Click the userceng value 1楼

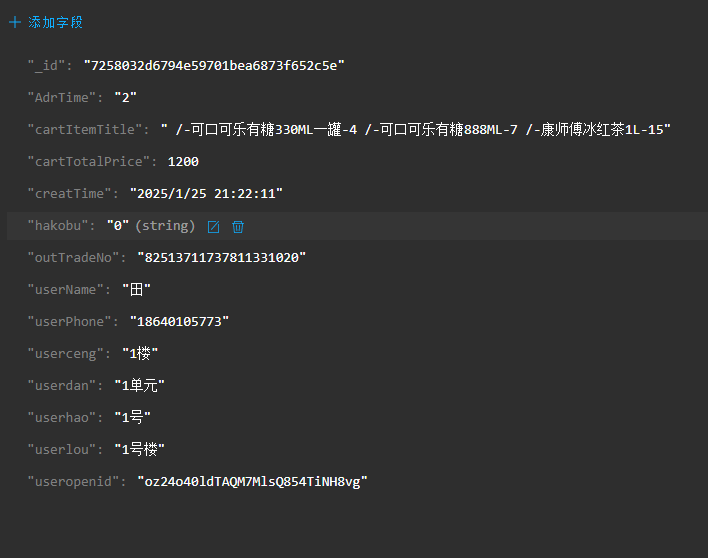(x=140, y=353)
